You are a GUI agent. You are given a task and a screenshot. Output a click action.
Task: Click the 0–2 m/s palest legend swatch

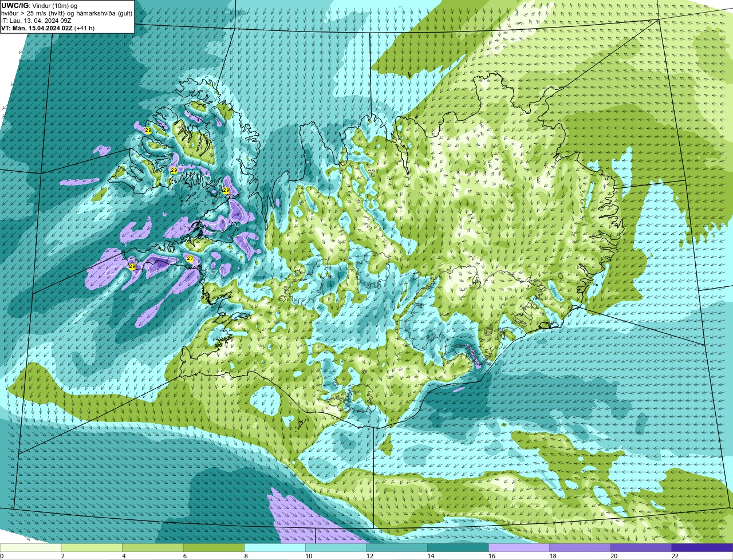[30, 548]
